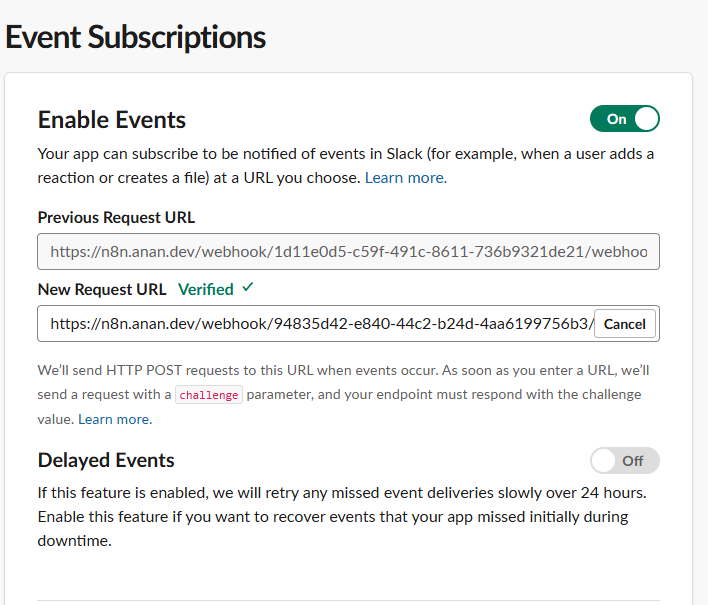Click the green Verified status text
Viewport: 708px width, 605px height.
tap(205, 289)
